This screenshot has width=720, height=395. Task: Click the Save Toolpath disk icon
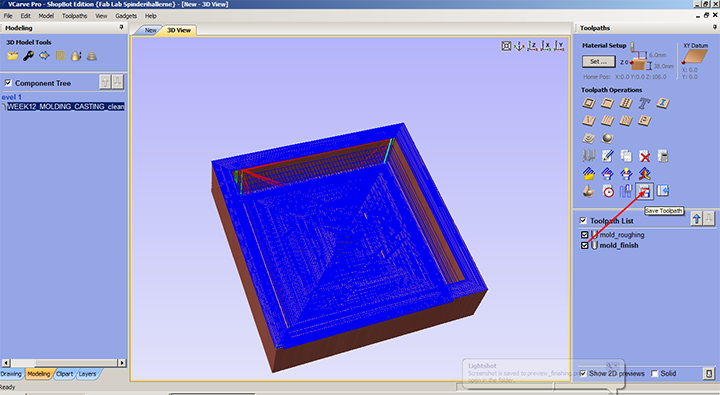[645, 191]
